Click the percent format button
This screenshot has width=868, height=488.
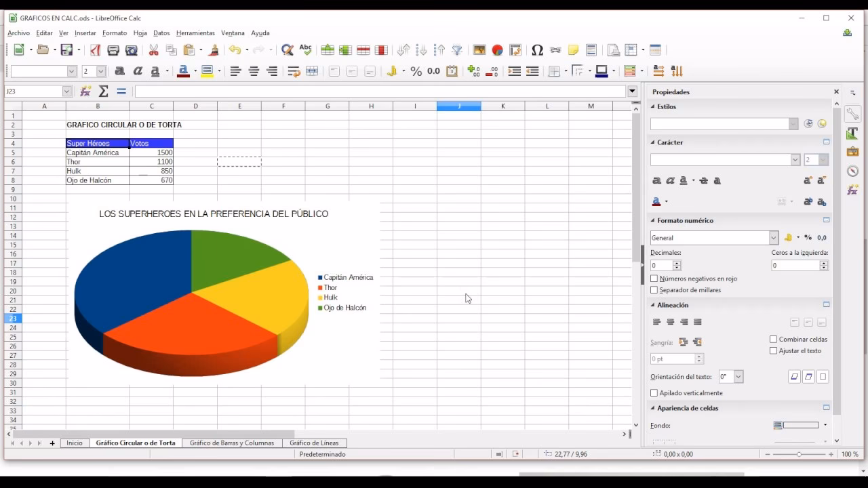click(416, 70)
